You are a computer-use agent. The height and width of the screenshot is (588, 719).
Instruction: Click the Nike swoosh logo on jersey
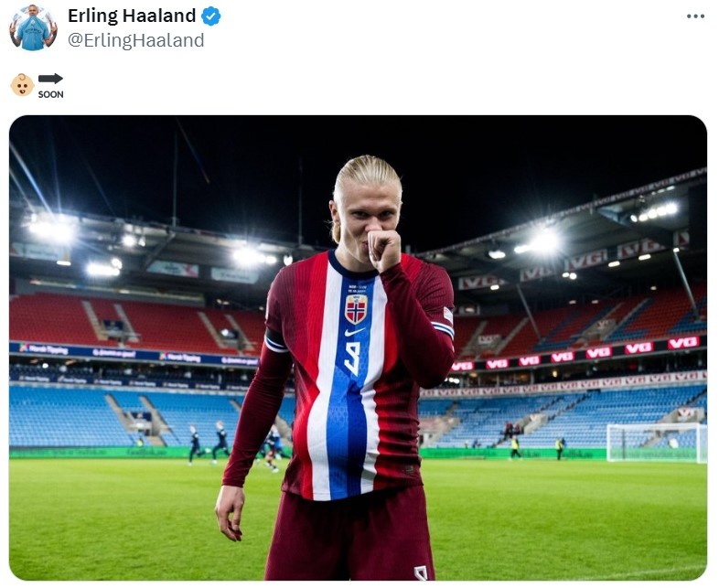pyautogui.click(x=355, y=332)
